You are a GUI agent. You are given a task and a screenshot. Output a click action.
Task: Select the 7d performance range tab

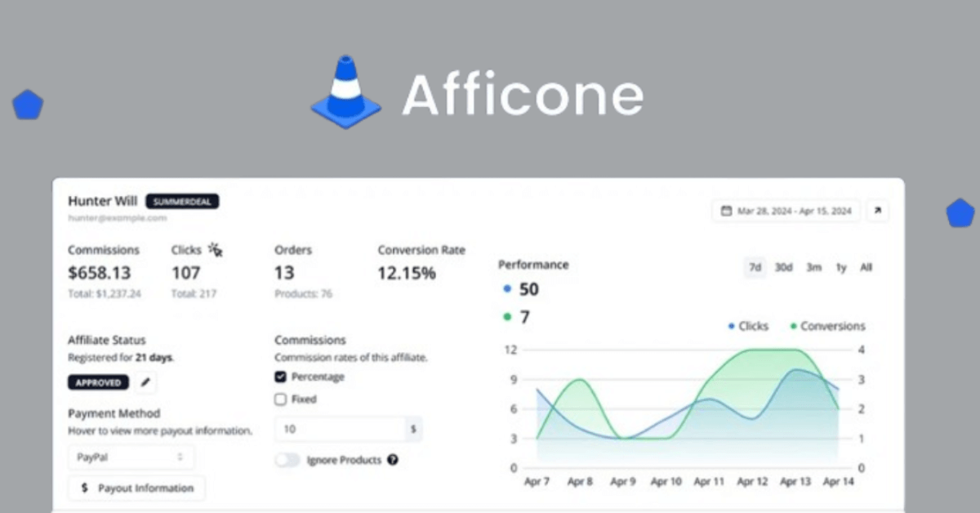click(x=755, y=267)
